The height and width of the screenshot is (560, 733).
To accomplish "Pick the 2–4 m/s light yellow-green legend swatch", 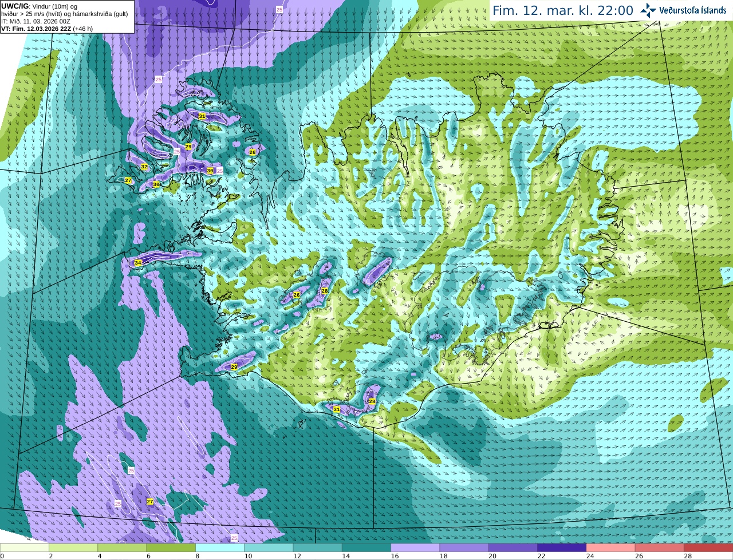I will (73, 548).
